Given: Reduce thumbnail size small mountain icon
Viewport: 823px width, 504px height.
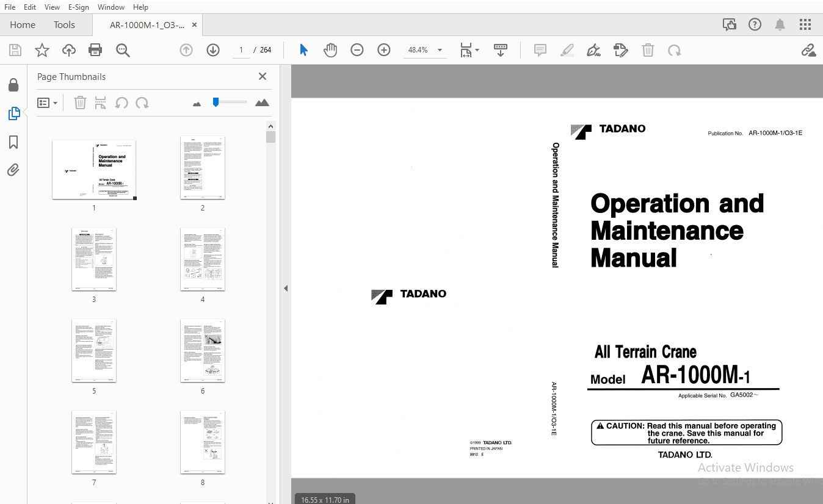Looking at the screenshot, I should point(197,104).
